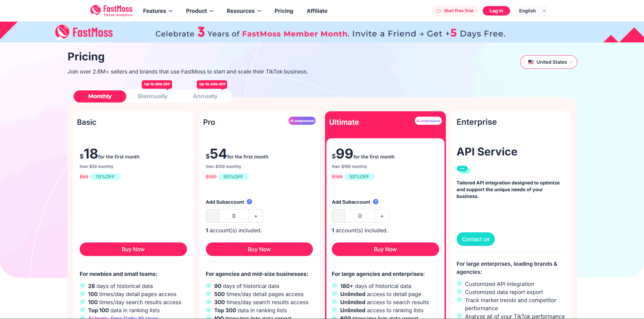Increase Ultimate plan subaccount count
The image size is (644, 319).
(x=382, y=216)
